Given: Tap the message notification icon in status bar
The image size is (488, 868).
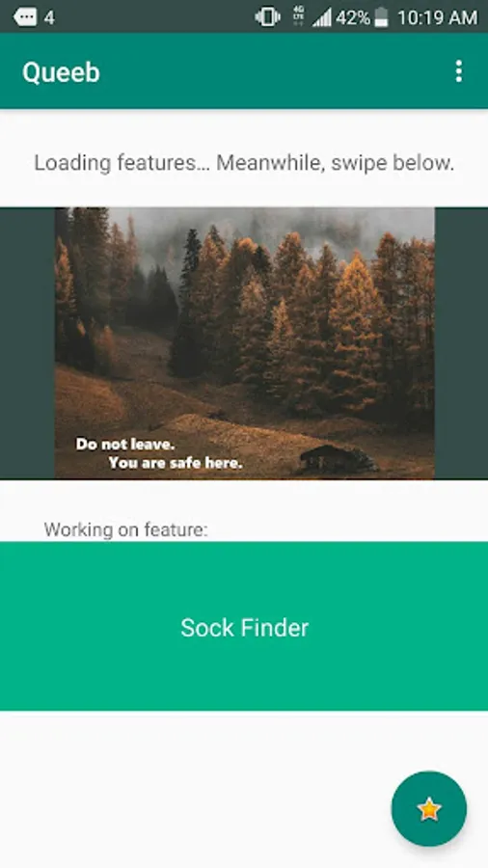Looking at the screenshot, I should [x=25, y=17].
